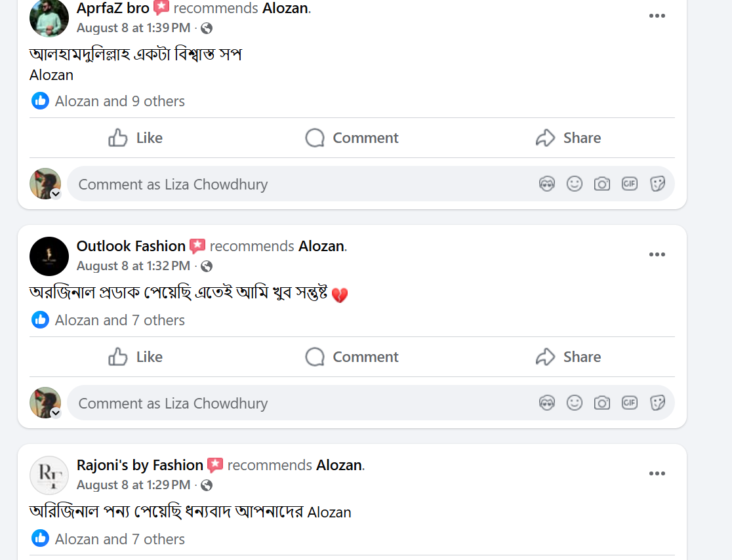Comment on the AprfaZ bro post
732x560 pixels.
tap(352, 138)
